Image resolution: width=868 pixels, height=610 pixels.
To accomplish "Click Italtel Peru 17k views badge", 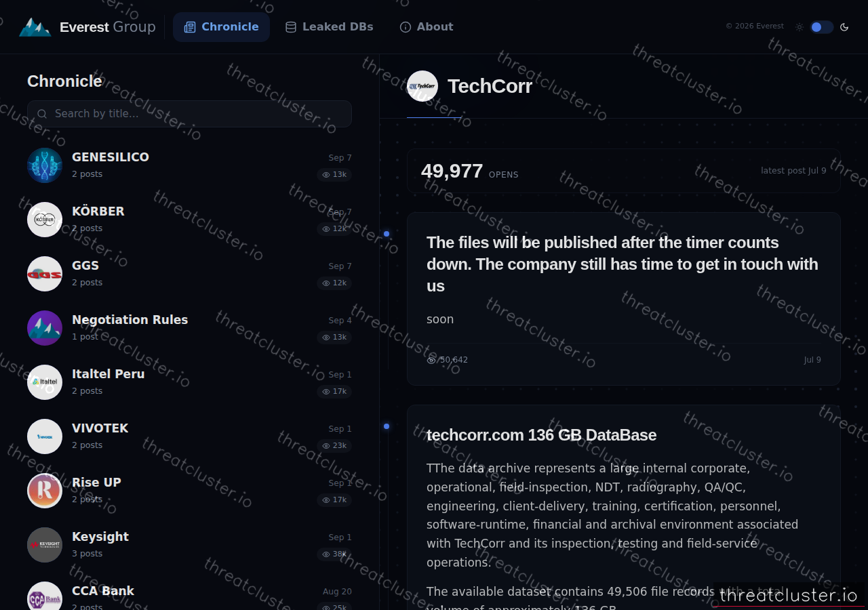I will coord(334,392).
